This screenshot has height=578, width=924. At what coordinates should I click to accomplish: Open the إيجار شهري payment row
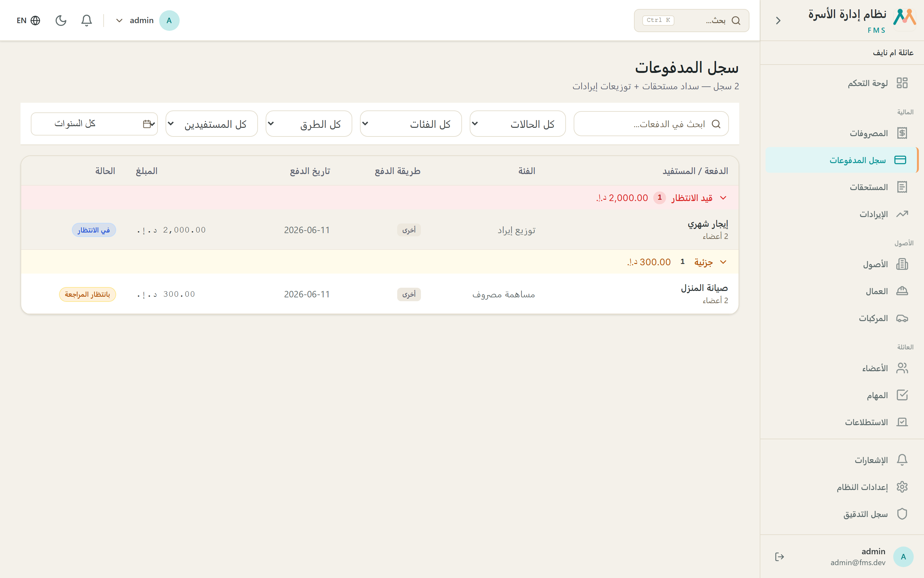click(x=380, y=230)
